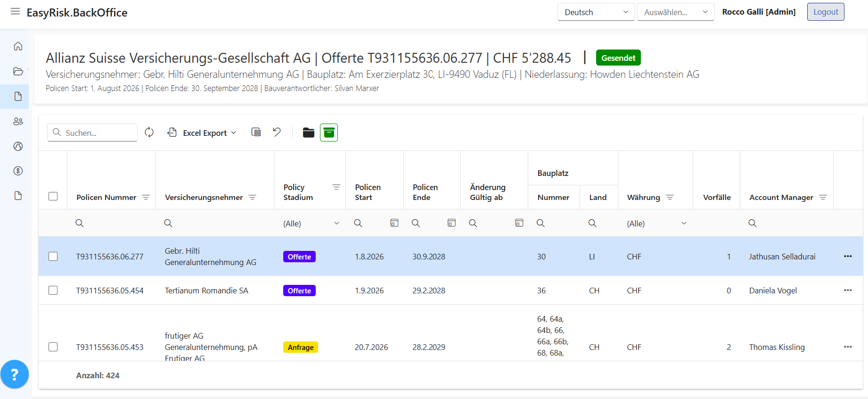
Task: Open Währung (Alle) filter dropdown
Action: pyautogui.click(x=656, y=223)
